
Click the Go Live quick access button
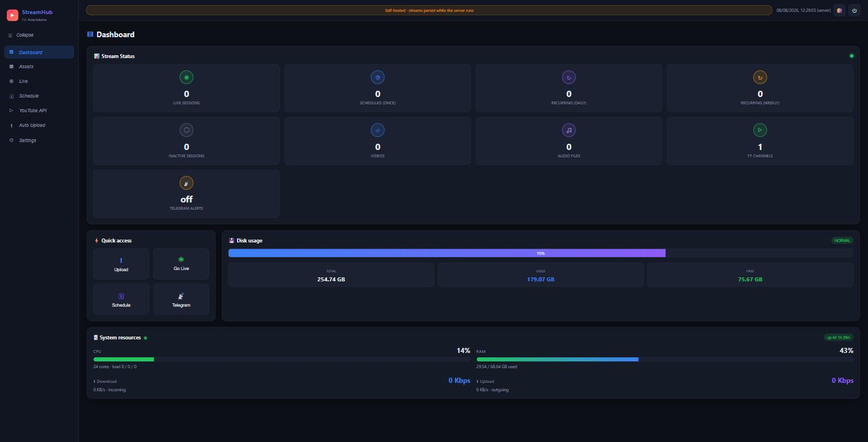click(x=181, y=264)
